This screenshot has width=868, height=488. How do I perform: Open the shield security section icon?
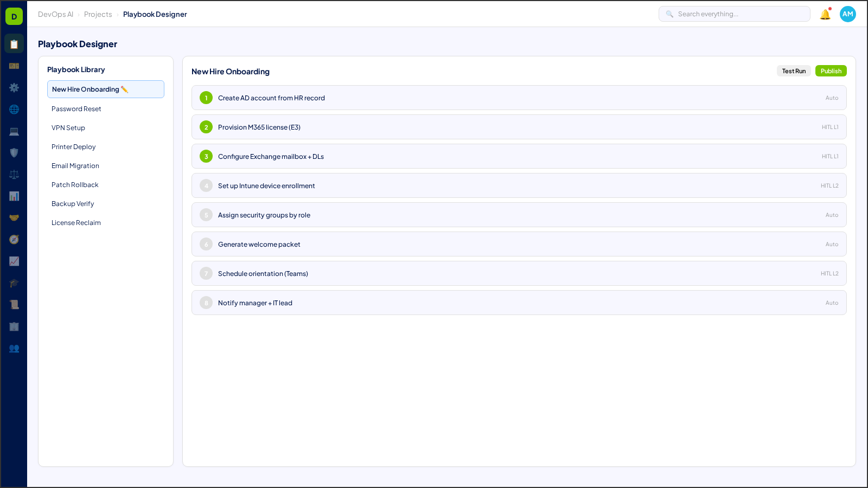tap(14, 152)
